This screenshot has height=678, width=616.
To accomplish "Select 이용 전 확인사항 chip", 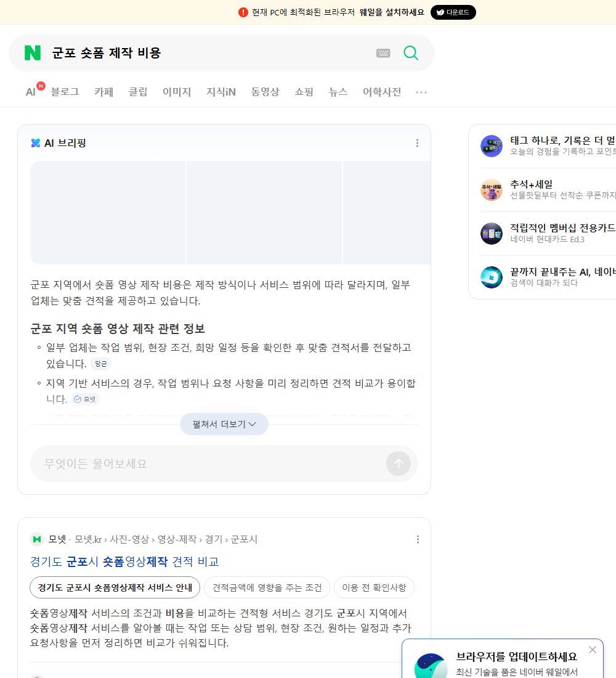I will pyautogui.click(x=374, y=587).
